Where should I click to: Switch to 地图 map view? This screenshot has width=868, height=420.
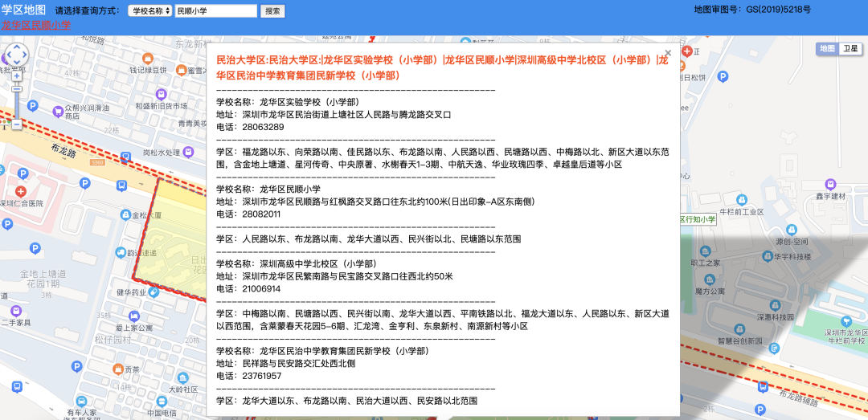point(828,49)
